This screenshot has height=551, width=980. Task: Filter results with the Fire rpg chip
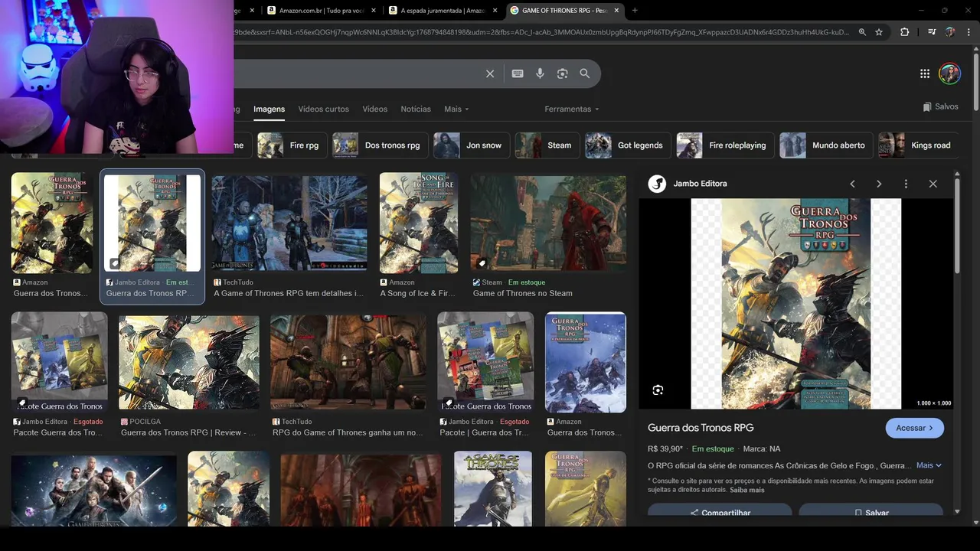pyautogui.click(x=292, y=145)
